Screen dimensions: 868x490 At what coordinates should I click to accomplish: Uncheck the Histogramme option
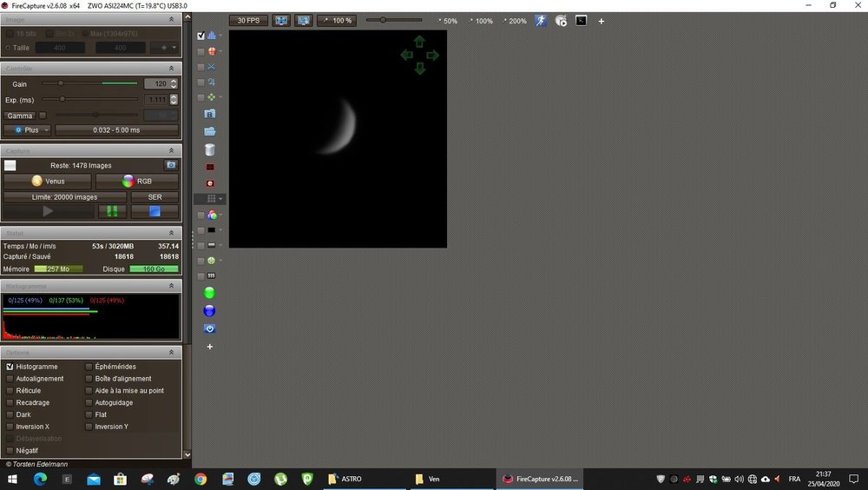click(x=10, y=367)
